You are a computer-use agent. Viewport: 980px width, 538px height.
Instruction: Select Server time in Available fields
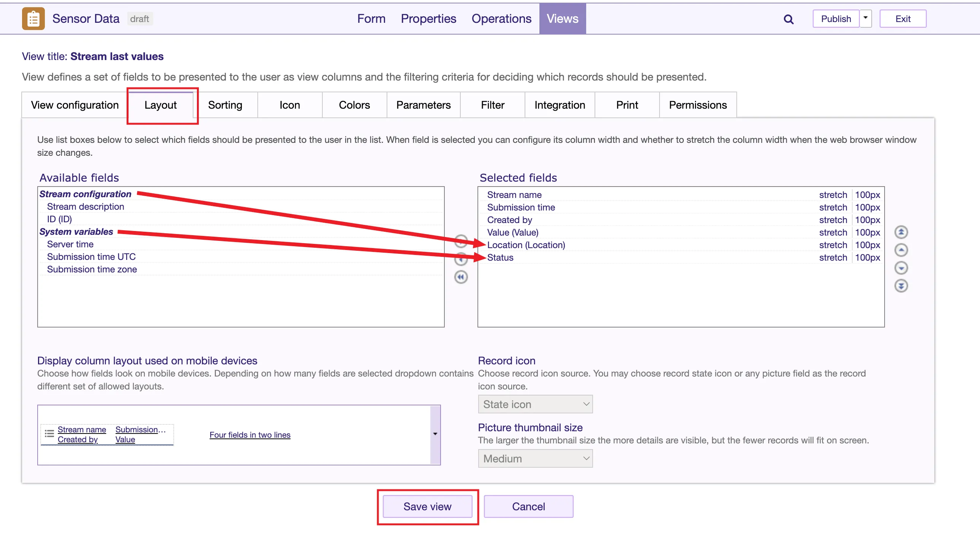click(x=70, y=244)
